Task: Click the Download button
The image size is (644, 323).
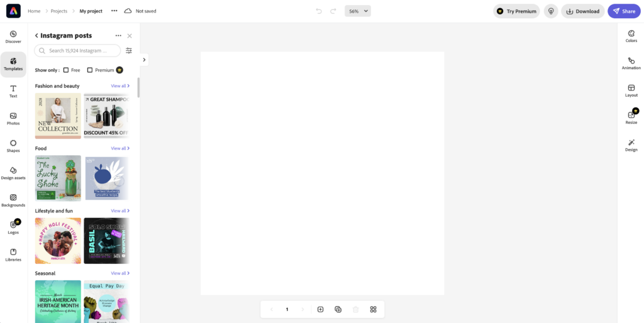Action: [x=583, y=11]
